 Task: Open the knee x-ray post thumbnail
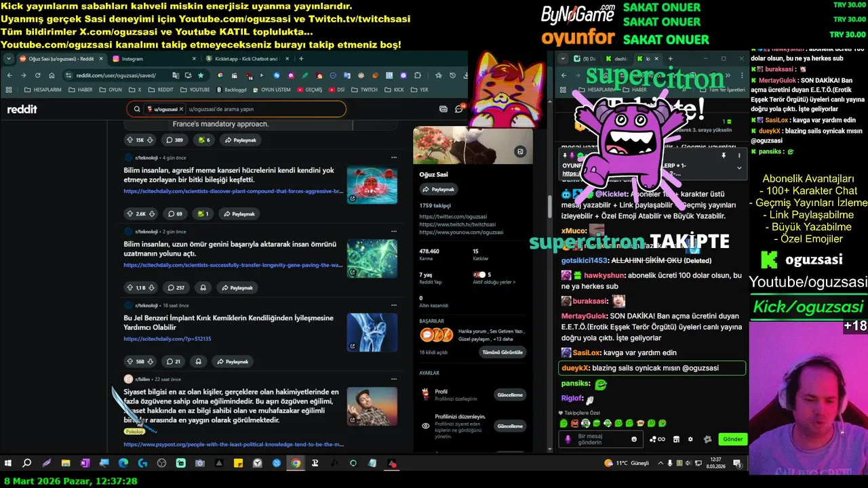(372, 332)
